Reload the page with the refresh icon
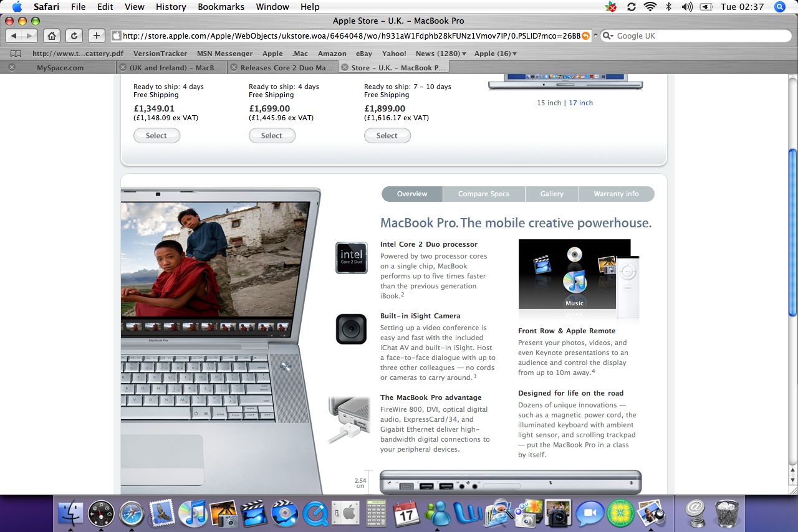 coord(74,36)
